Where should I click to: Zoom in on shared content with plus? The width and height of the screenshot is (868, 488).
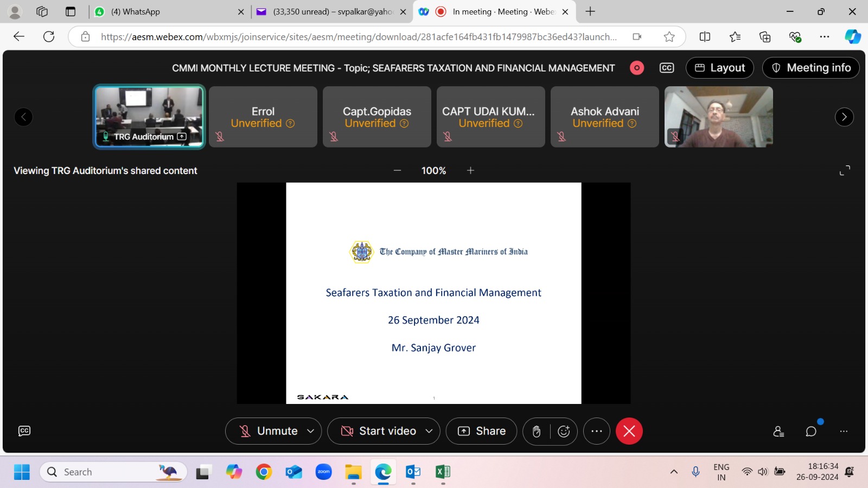pos(470,170)
